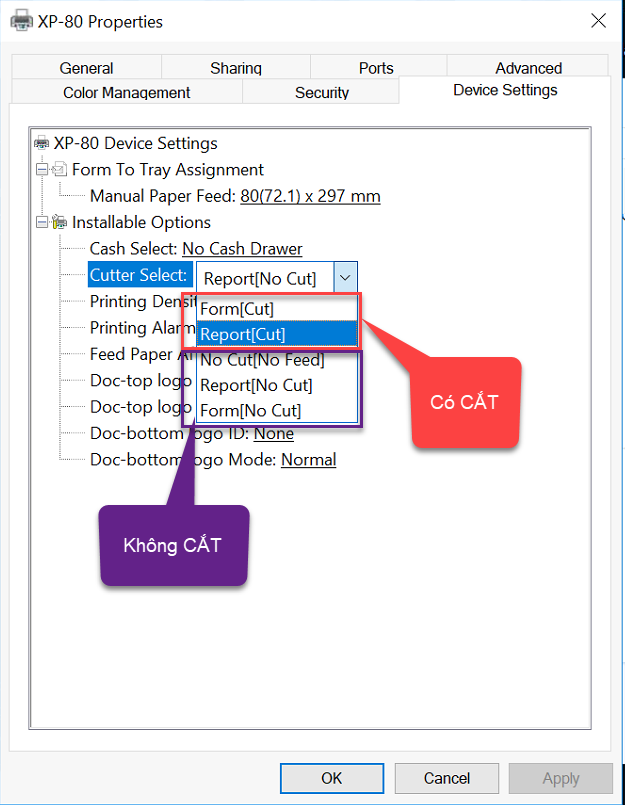Click the XP-80 Device Settings printer icon

pos(41,143)
